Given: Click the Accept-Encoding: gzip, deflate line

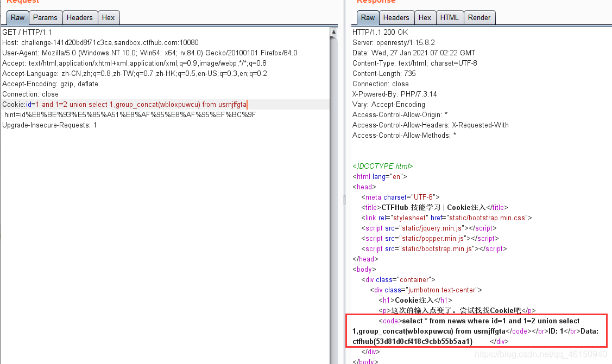Looking at the screenshot, I should 50,84.
